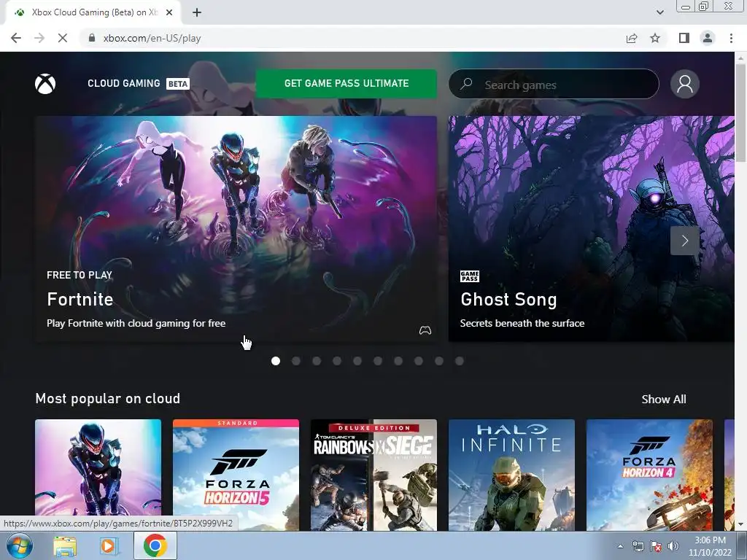Click the search magnifier icon

(x=466, y=84)
